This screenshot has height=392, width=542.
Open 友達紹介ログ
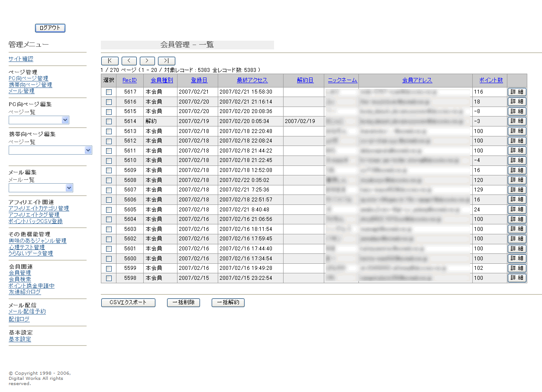click(x=25, y=292)
